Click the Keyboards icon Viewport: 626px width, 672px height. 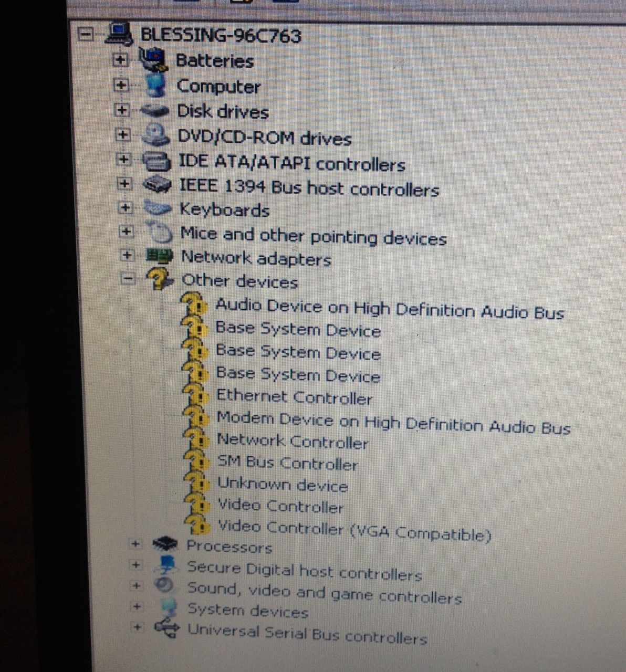click(x=158, y=208)
